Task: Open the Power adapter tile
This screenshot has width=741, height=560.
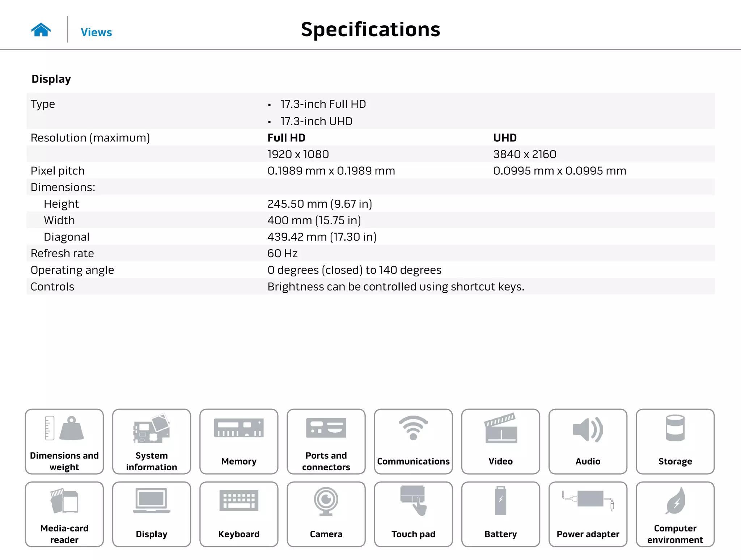Action: coord(588,514)
